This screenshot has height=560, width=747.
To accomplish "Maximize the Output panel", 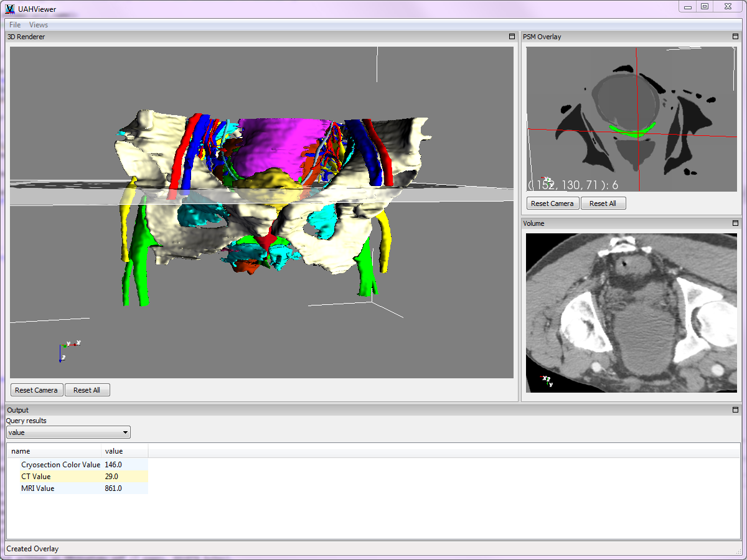I will pos(735,410).
